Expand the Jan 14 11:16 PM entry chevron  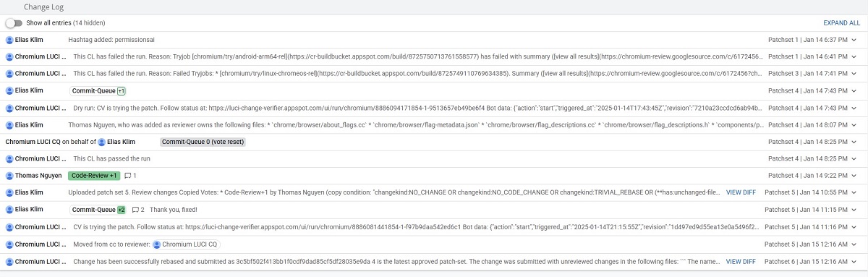[x=854, y=226]
